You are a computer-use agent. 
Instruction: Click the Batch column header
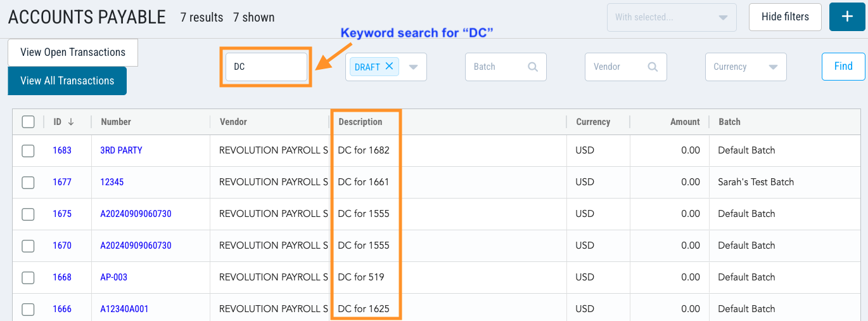click(x=729, y=122)
